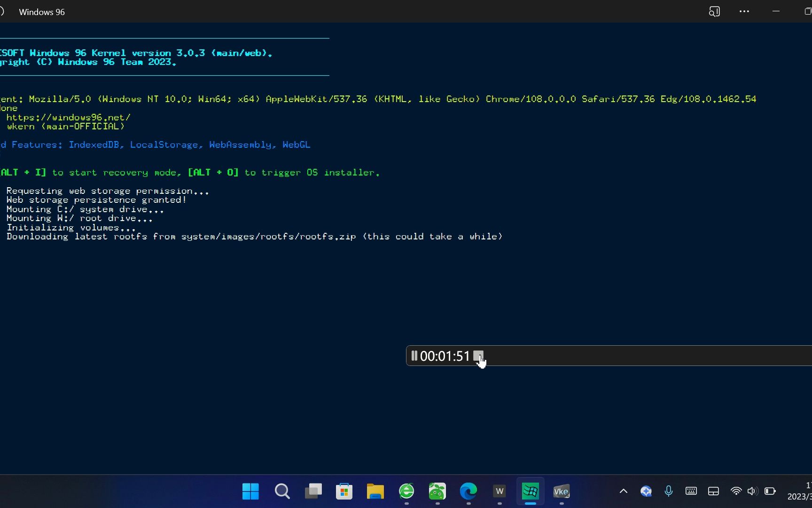The width and height of the screenshot is (812, 508).
Task: Launch Microsoft Store from the taskbar
Action: (x=344, y=492)
